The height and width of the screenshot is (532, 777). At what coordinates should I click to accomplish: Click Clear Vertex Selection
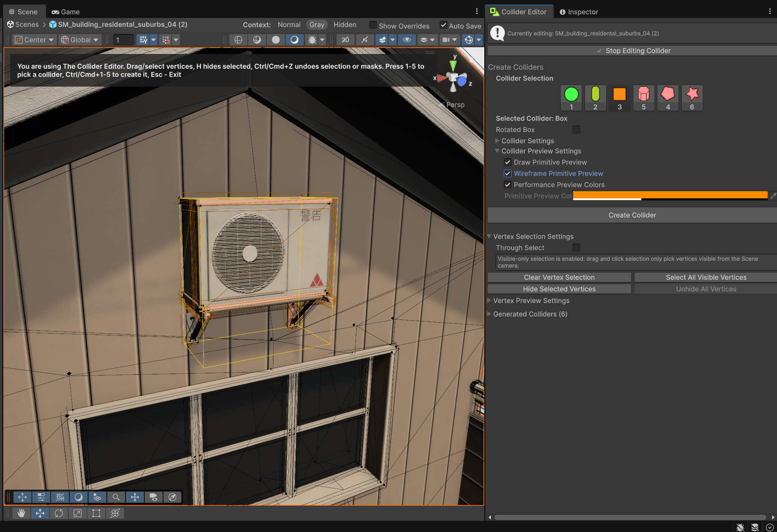pyautogui.click(x=559, y=277)
